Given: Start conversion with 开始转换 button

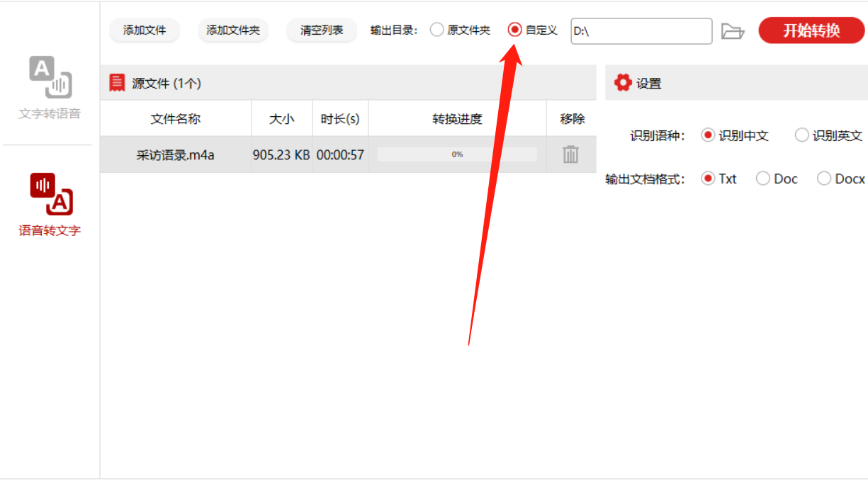Looking at the screenshot, I should [811, 30].
